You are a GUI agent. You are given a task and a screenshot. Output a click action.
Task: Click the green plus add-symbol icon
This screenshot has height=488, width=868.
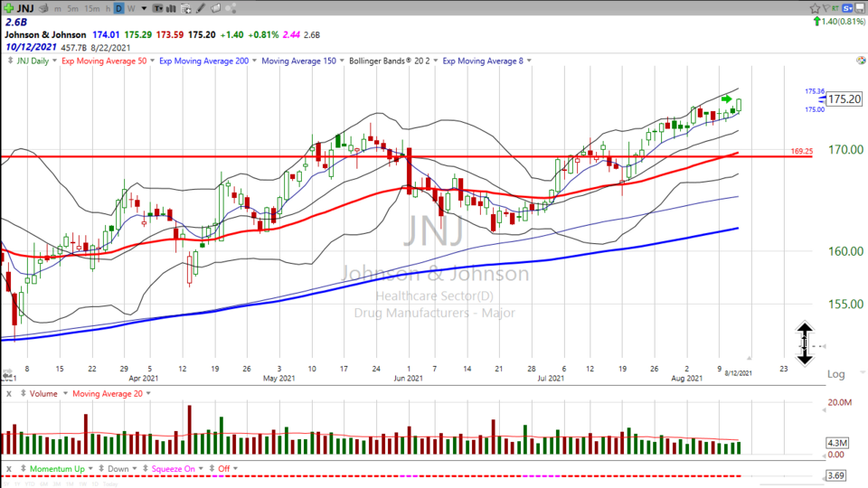8,8
